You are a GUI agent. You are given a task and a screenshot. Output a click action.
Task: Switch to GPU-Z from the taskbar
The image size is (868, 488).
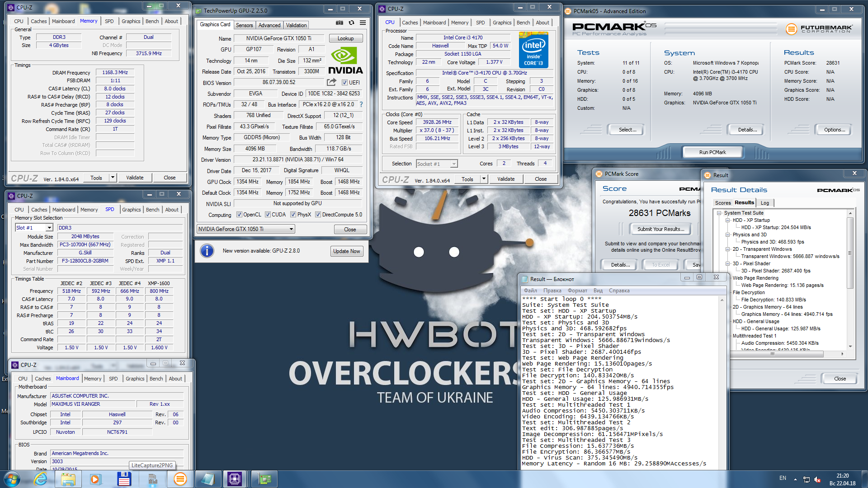pos(264,479)
